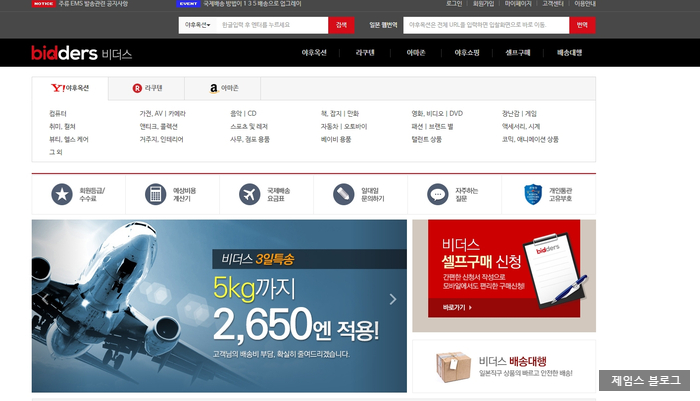Focus the 일본 웹번역 URL input field
This screenshot has height=401, width=700.
pos(486,25)
